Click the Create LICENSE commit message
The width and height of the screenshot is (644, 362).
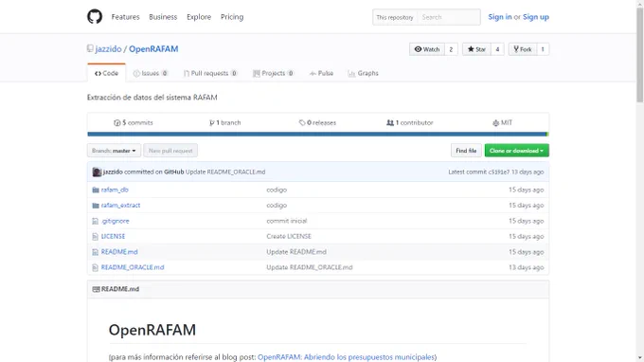pos(289,237)
